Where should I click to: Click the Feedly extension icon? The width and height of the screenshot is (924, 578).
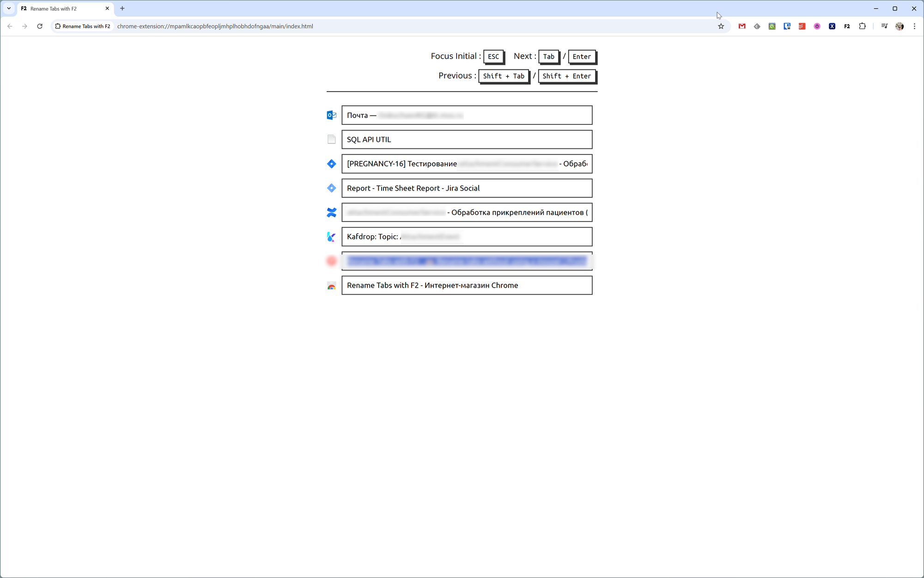757,26
